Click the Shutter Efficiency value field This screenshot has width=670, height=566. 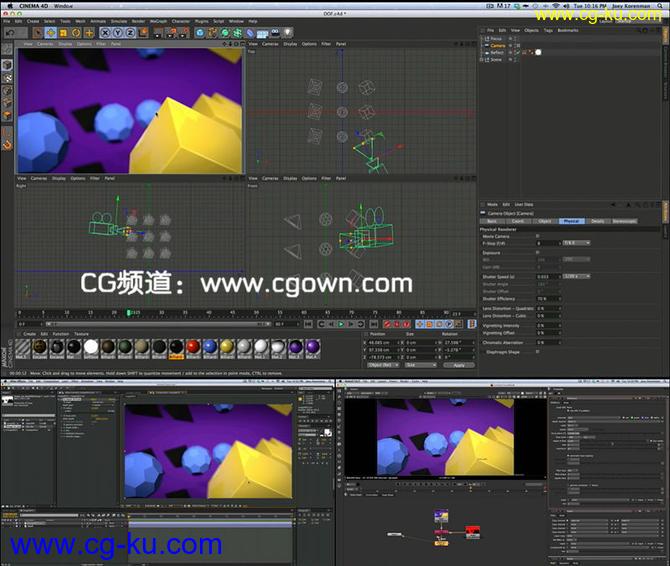[547, 299]
